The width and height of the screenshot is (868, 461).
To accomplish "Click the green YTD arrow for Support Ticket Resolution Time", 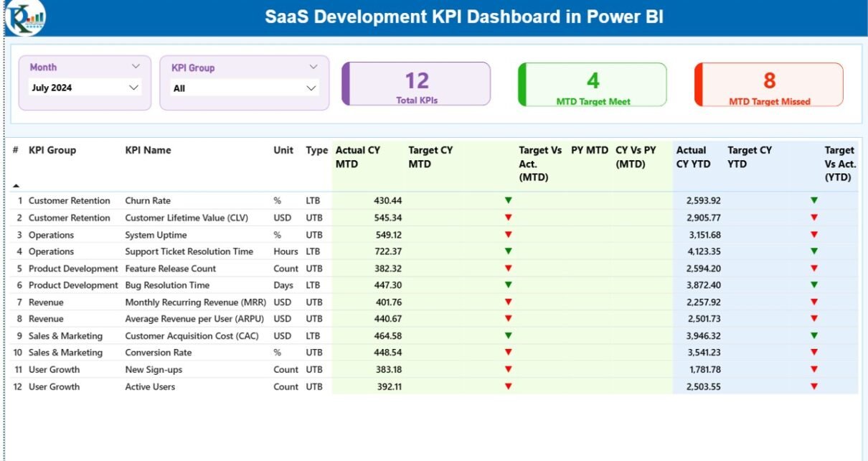I will 814,251.
